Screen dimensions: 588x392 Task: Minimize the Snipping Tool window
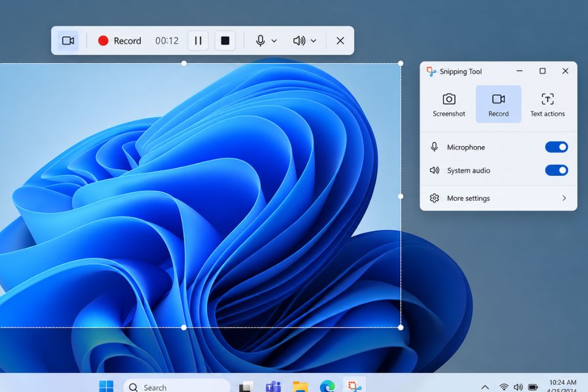click(519, 71)
